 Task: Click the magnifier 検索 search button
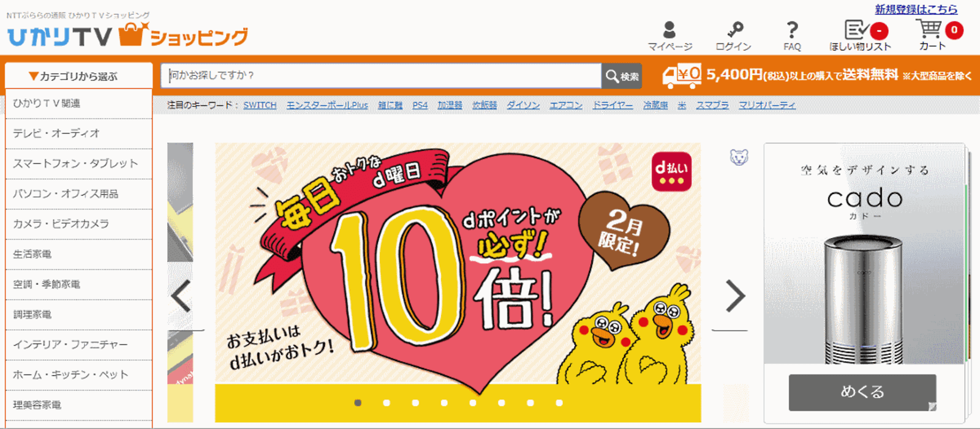pos(622,76)
